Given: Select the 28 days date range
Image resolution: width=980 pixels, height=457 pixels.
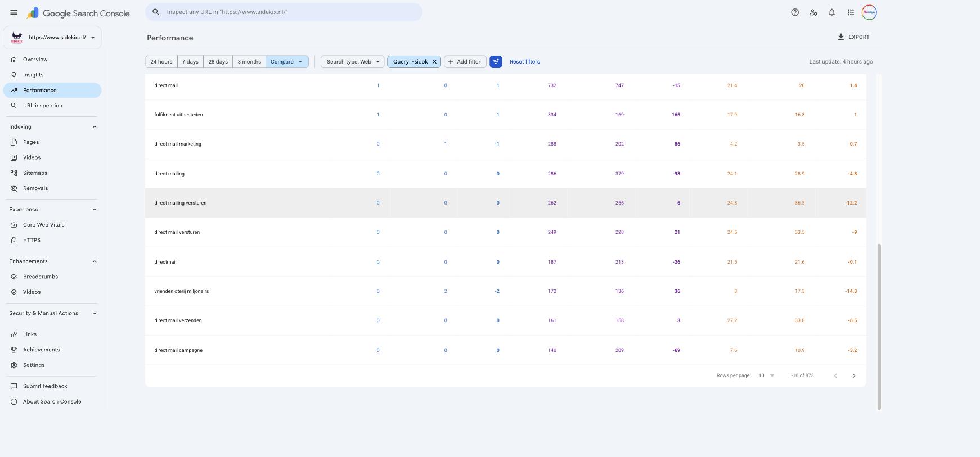Looking at the screenshot, I should coord(218,62).
